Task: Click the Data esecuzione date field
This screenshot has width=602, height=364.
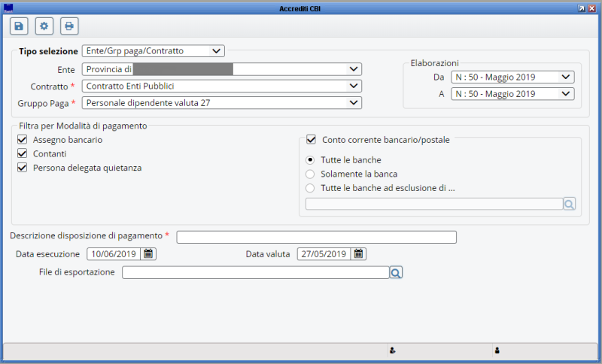Action: [x=114, y=254]
